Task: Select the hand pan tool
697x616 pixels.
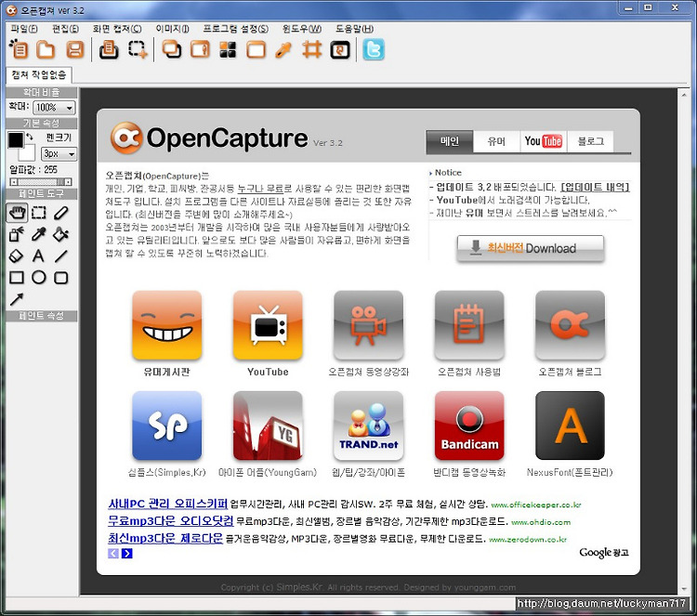Action: coord(17,213)
